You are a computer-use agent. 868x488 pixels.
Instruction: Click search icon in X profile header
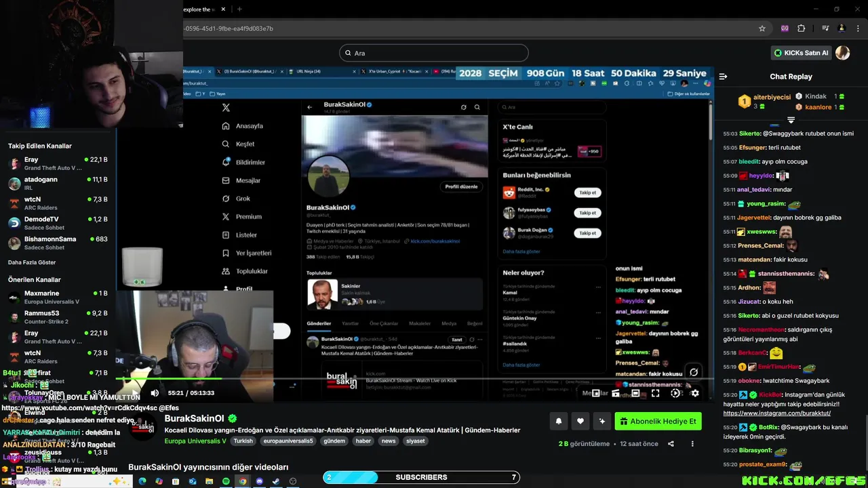[x=477, y=107]
